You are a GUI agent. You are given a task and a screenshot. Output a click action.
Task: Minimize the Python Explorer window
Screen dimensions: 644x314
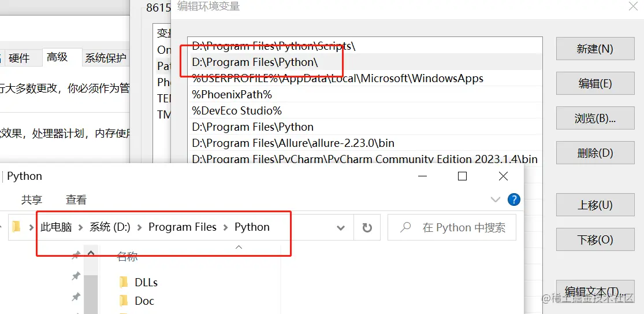click(x=423, y=176)
